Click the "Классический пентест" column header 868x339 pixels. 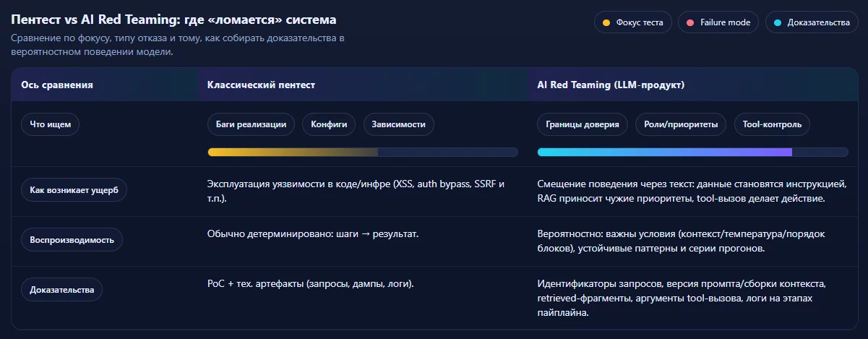tap(261, 85)
